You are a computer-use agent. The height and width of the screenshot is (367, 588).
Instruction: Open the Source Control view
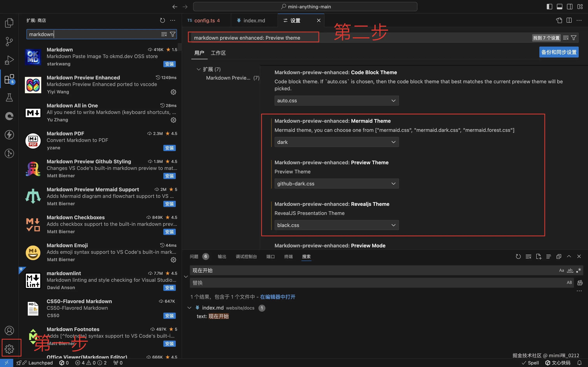[9, 42]
